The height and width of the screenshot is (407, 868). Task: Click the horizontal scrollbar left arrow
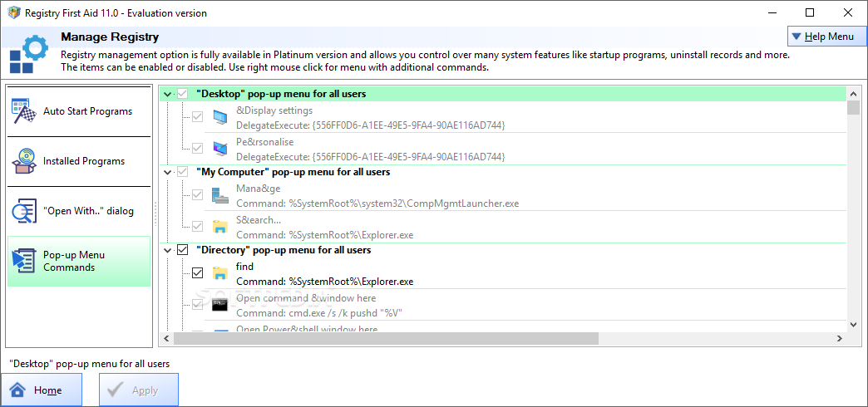pyautogui.click(x=166, y=338)
